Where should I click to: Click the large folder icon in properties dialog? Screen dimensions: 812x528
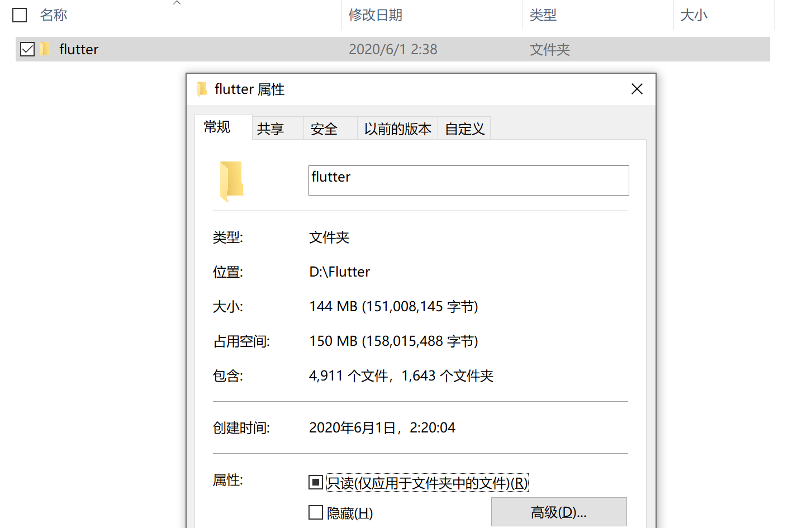point(232,181)
